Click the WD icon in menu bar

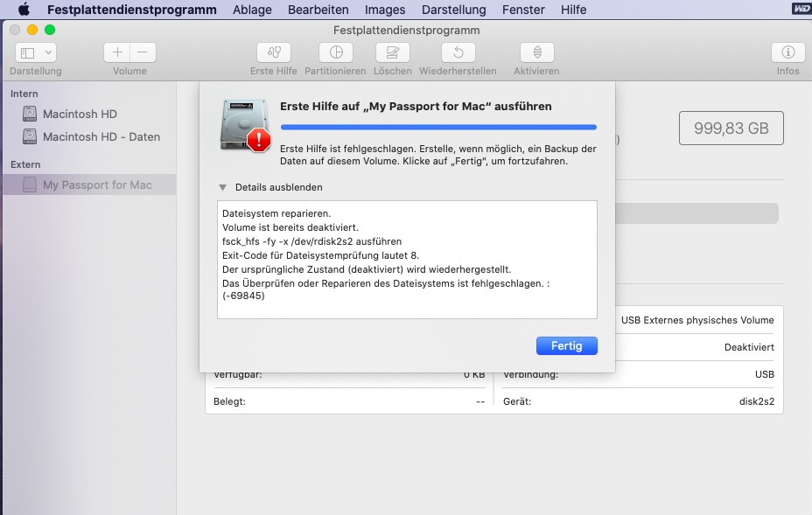[x=801, y=9]
